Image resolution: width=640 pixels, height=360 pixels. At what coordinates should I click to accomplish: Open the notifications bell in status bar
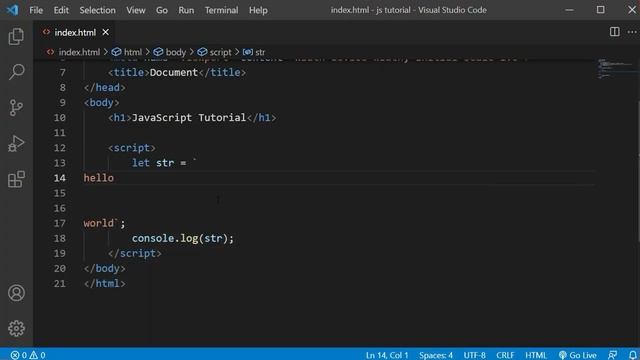(x=632, y=355)
